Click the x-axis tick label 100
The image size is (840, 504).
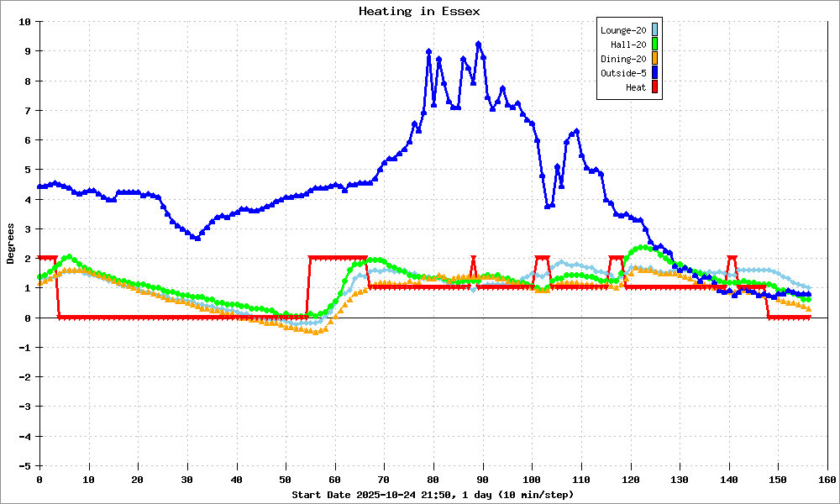click(x=532, y=479)
